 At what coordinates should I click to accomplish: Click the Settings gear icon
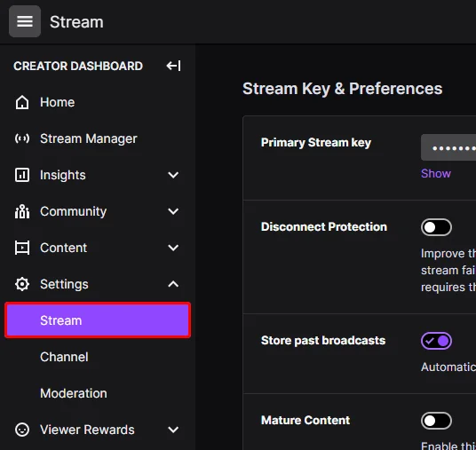click(x=22, y=284)
